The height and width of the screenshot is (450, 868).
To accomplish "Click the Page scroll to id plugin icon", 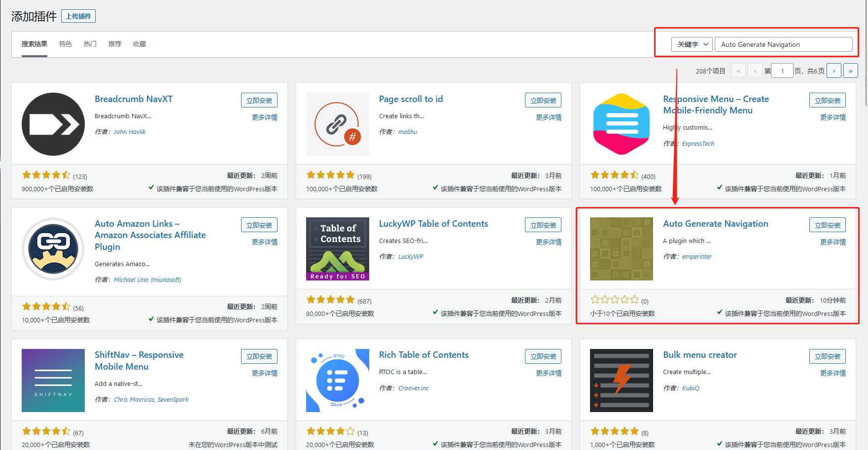I will pyautogui.click(x=338, y=124).
